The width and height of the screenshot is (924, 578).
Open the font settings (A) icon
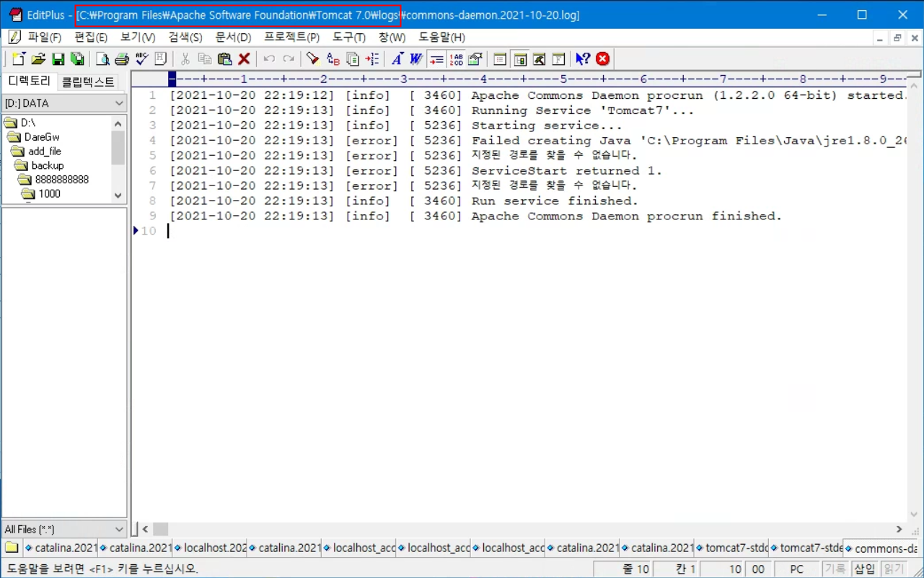(x=397, y=59)
